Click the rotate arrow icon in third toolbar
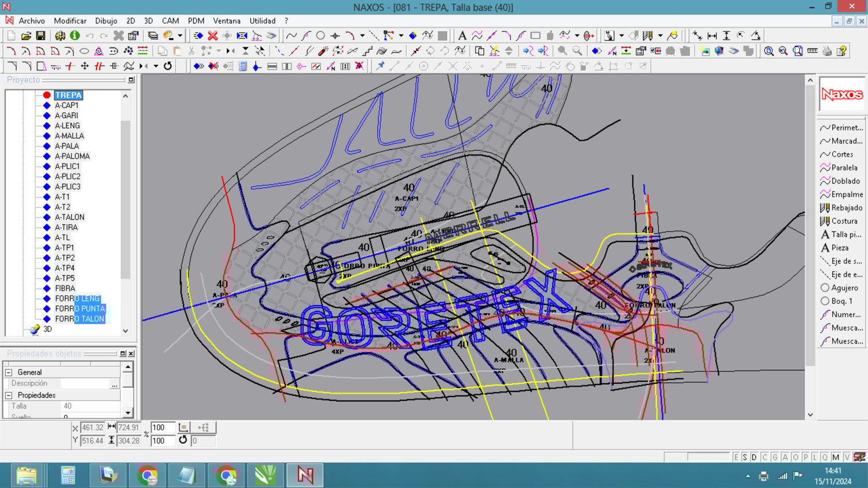868x488 pixels. (168, 66)
